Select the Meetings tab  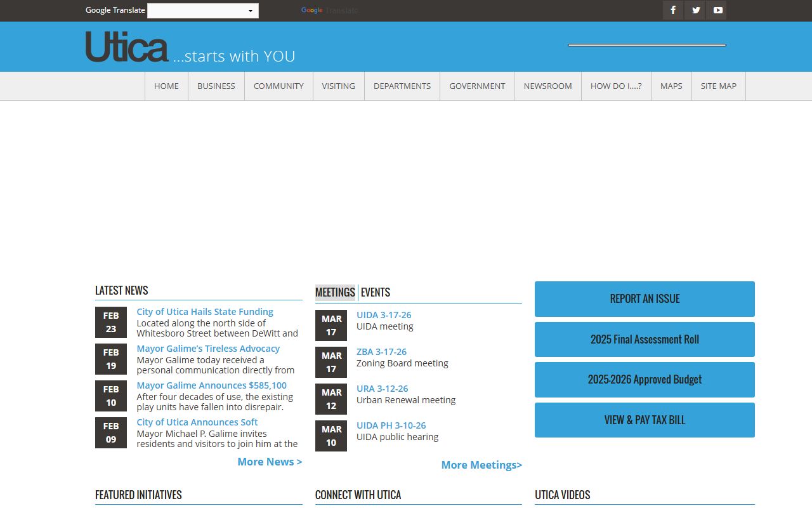pyautogui.click(x=335, y=293)
